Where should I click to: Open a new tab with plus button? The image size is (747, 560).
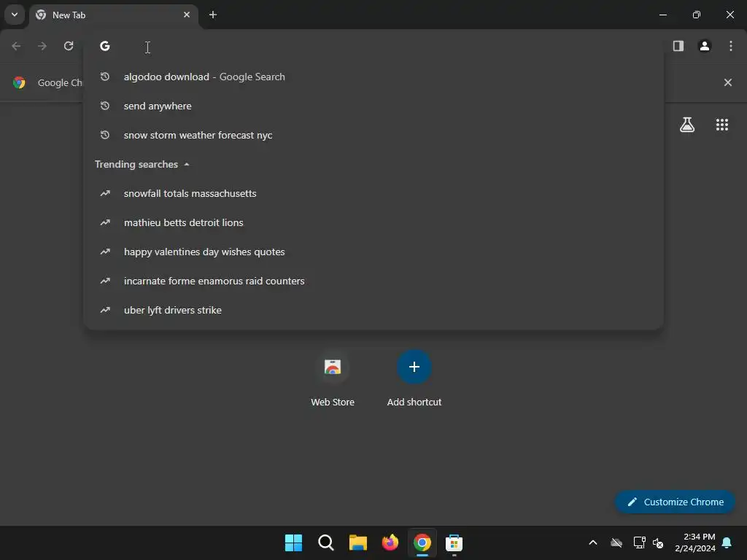tap(213, 15)
